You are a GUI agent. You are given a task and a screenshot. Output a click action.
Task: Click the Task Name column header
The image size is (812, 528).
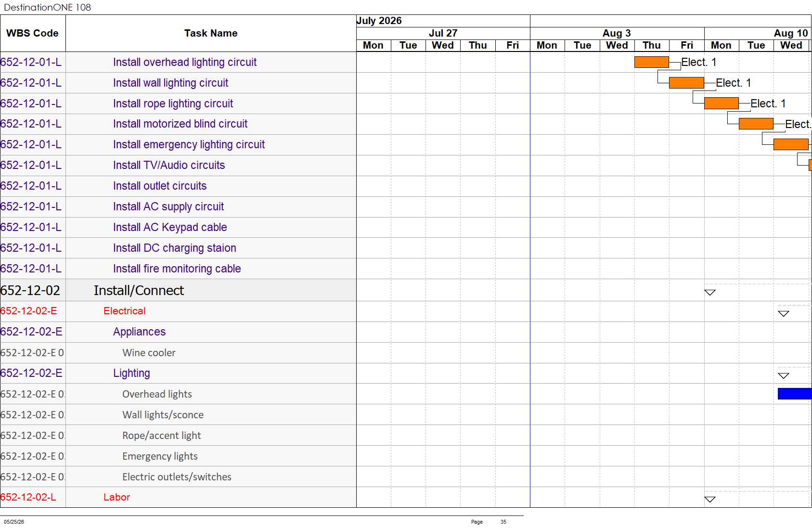[211, 33]
